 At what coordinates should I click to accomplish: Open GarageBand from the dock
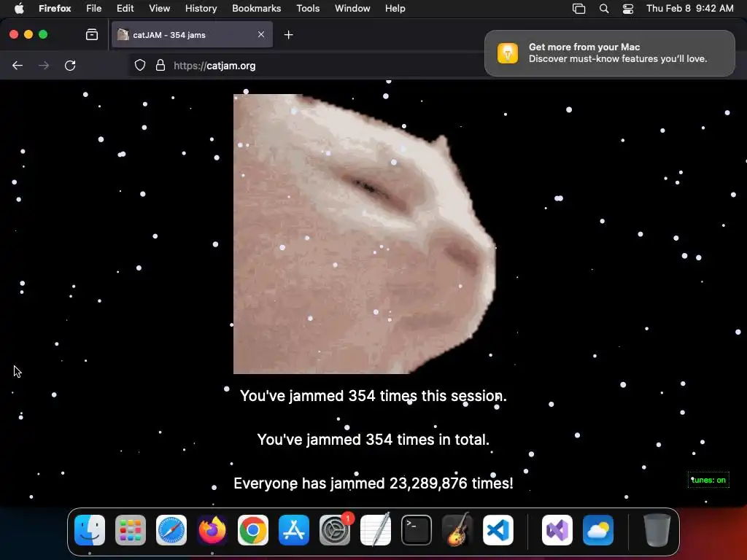tap(457, 530)
